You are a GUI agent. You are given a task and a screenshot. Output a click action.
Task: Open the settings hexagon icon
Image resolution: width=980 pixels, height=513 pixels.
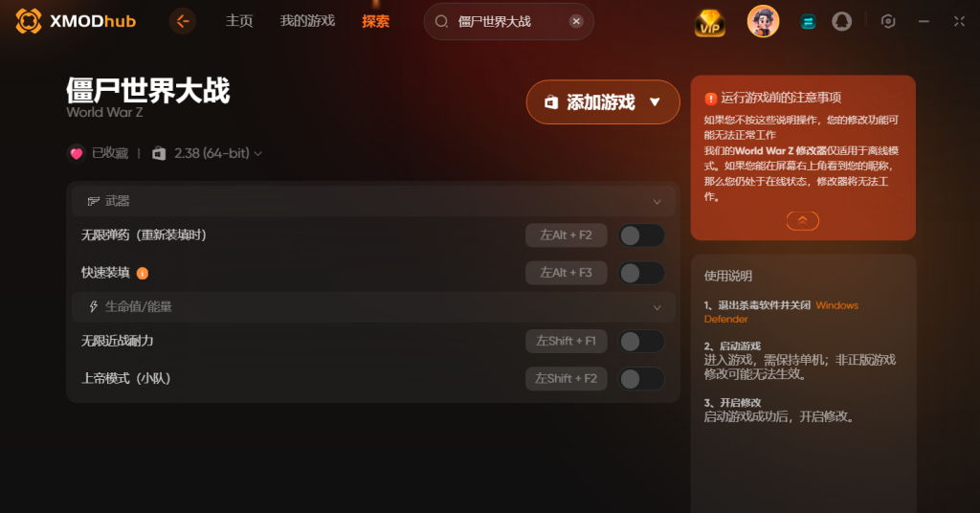coord(888,21)
